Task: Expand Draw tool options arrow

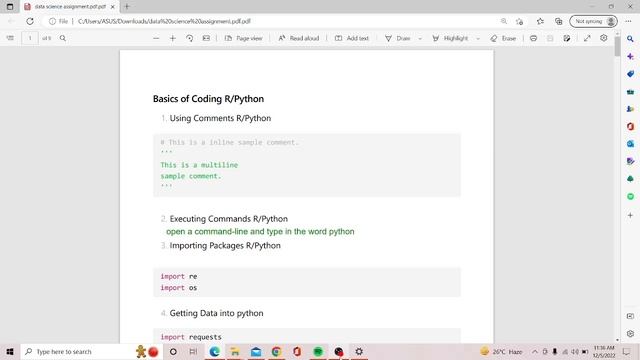Action: 420,38
